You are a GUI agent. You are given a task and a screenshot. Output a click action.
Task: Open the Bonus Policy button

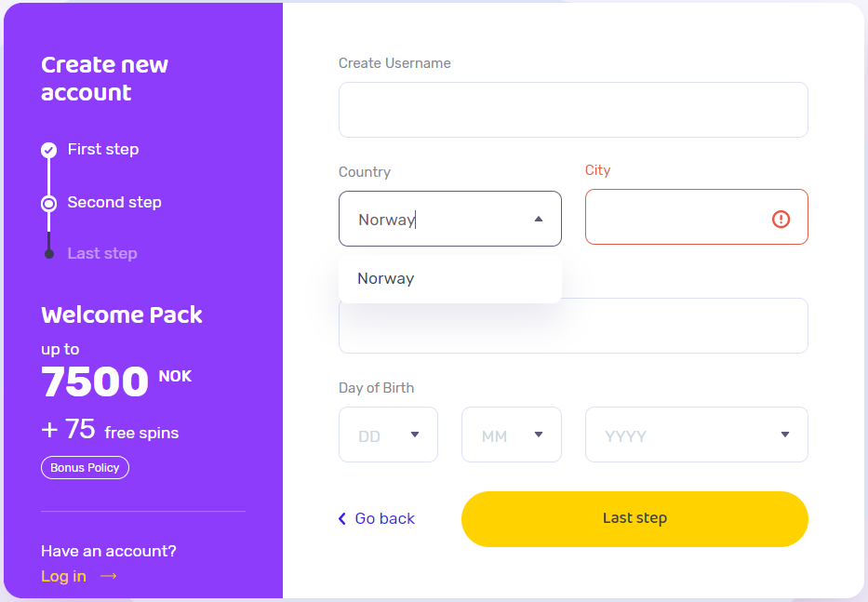pos(85,467)
